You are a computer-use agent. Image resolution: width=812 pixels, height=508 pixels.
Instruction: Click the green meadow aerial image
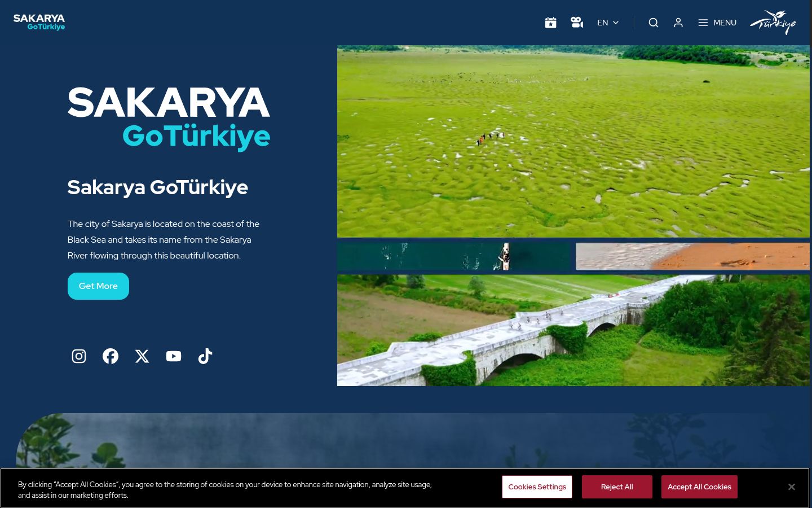click(x=573, y=141)
